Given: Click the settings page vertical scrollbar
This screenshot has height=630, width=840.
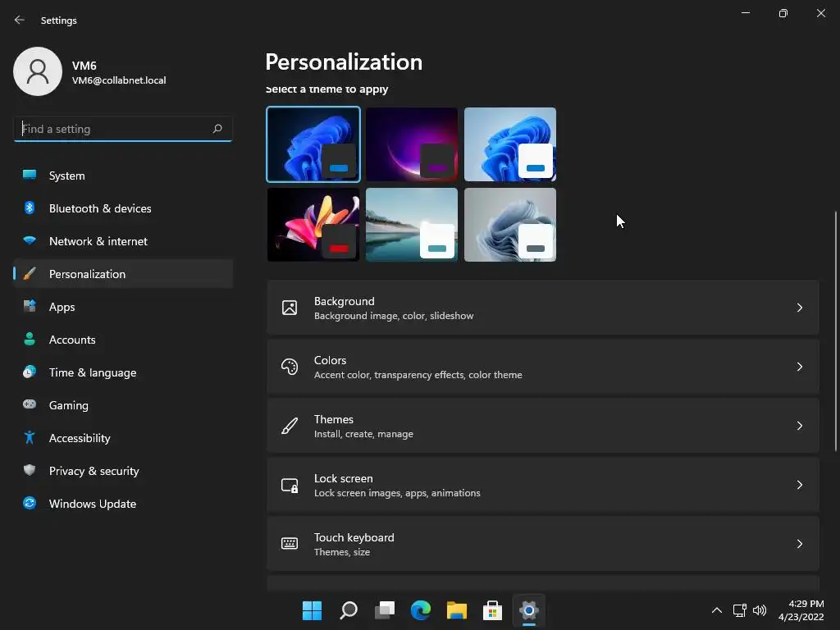Looking at the screenshot, I should pyautogui.click(x=836, y=331).
